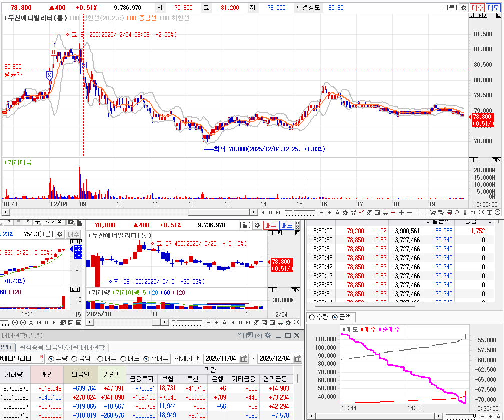Click the fit-to-screen frame icon in the main chart toolbar
Viewport: 504px width, 420px height.
481,212
